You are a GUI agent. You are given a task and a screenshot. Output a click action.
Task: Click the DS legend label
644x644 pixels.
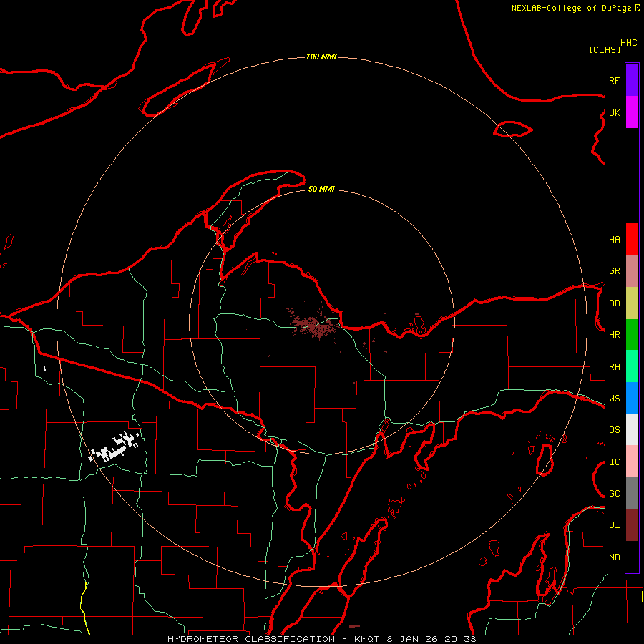[x=614, y=430]
